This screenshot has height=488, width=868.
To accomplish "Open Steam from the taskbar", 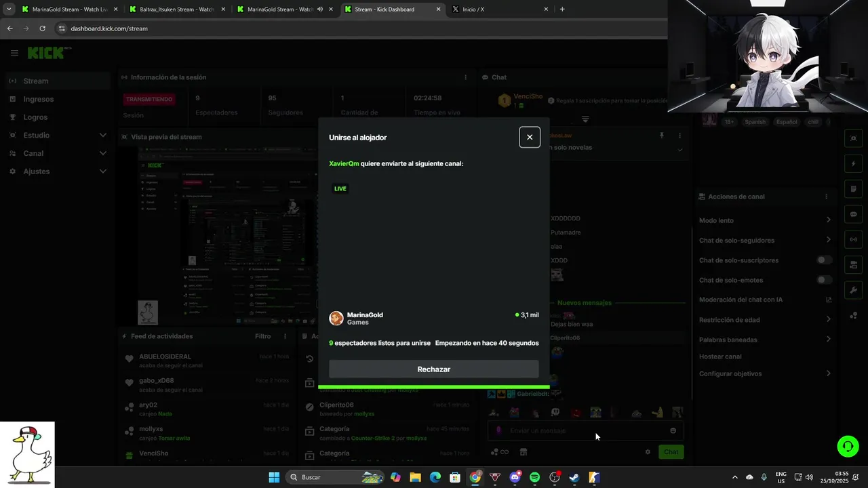I will point(574,477).
